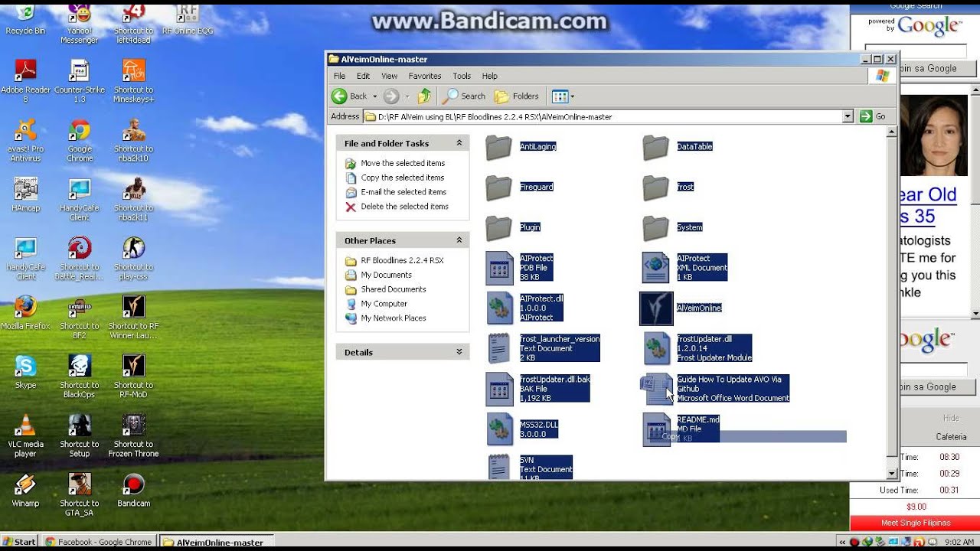Viewport: 980px width, 551px height.
Task: Open the Help menu
Action: point(489,77)
